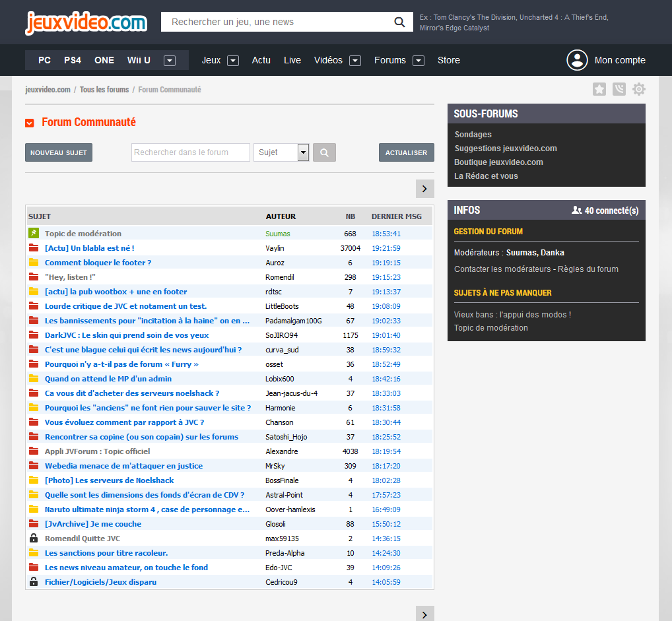Open the Store menu item
Viewport: 672px width, 621px height.
tap(449, 60)
